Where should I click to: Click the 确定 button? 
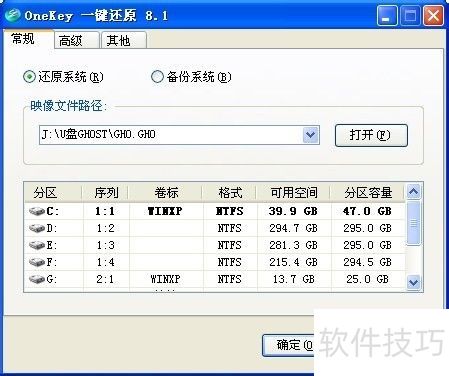(x=289, y=345)
